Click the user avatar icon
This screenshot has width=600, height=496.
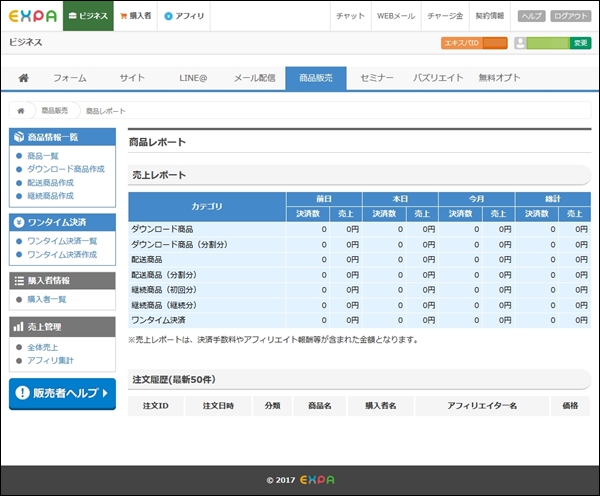[520, 43]
